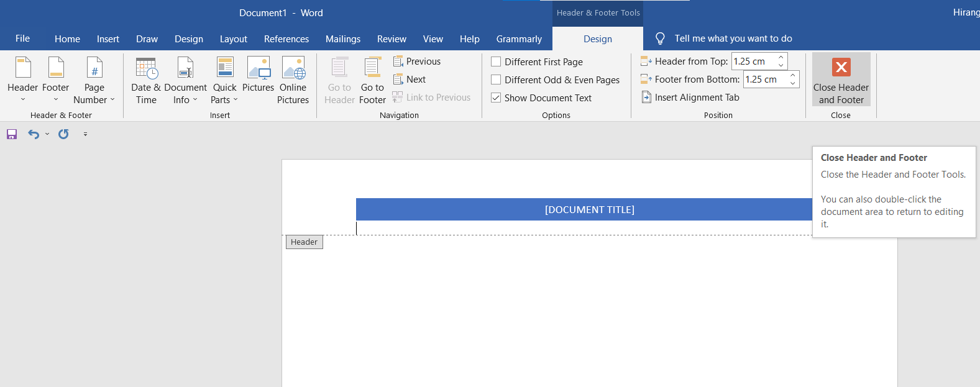
Task: Open the References tab
Action: point(286,39)
